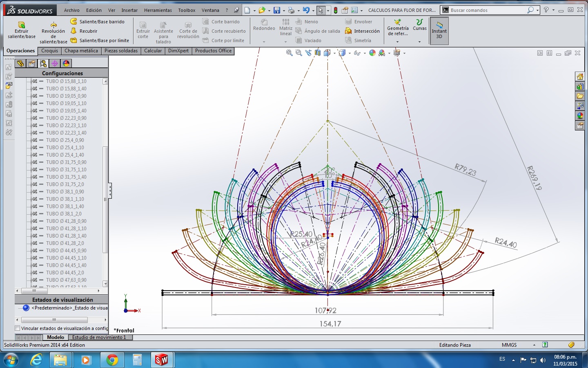
Task: Toggle Instant 3D mode
Action: click(439, 31)
